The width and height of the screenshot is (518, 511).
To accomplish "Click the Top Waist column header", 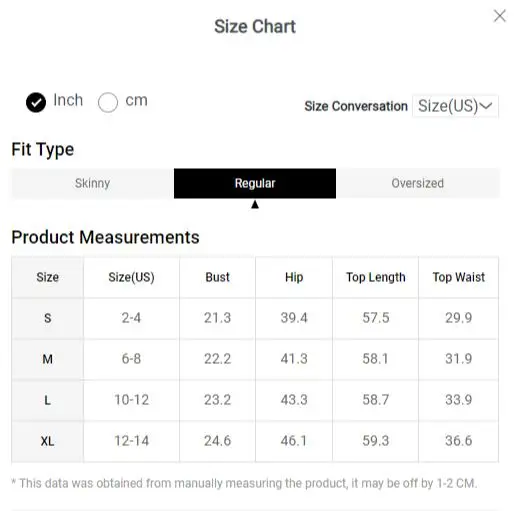I will (x=459, y=277).
